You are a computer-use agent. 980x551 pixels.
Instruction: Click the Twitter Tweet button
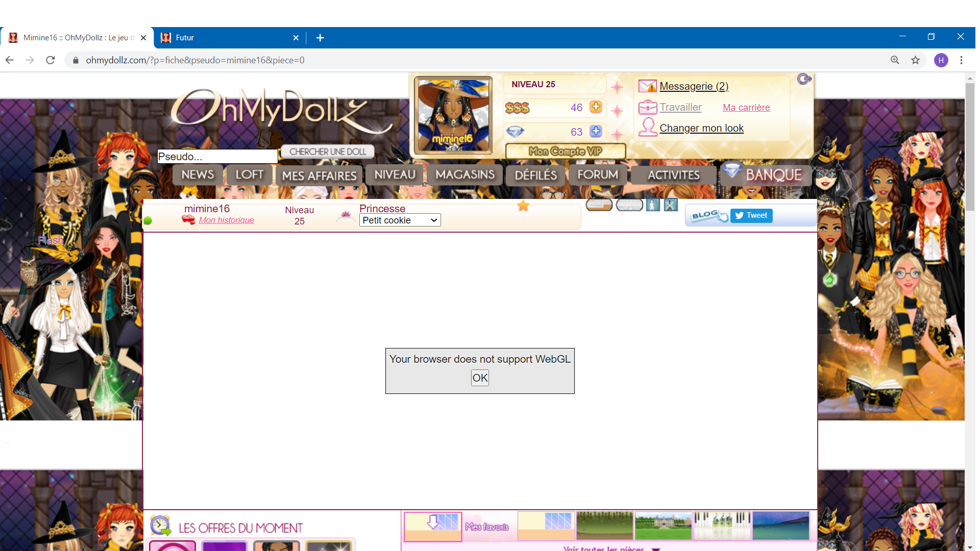751,215
